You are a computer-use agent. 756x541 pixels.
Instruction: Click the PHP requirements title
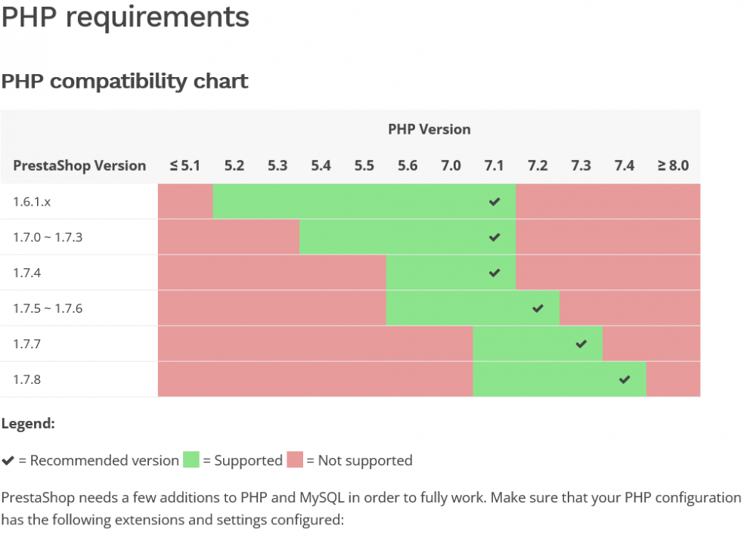[x=125, y=17]
